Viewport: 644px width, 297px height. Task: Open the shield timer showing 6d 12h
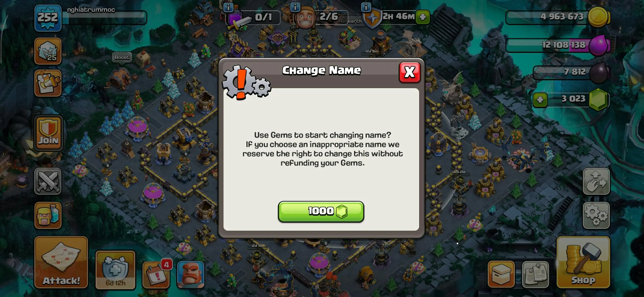[x=115, y=270]
